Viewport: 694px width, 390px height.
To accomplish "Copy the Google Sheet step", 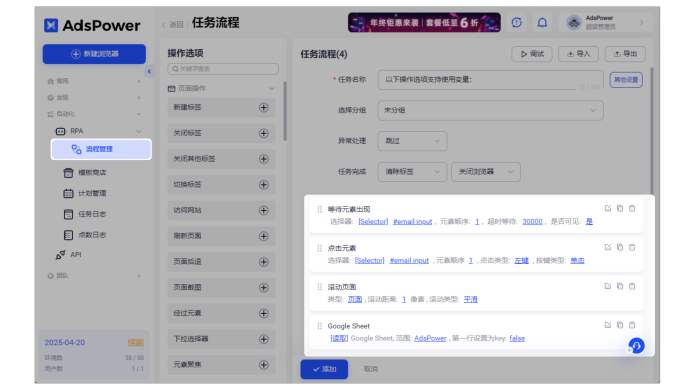I will tap(620, 325).
